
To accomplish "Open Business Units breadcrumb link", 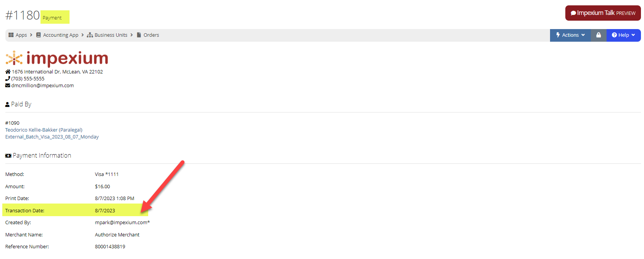I will (x=111, y=35).
